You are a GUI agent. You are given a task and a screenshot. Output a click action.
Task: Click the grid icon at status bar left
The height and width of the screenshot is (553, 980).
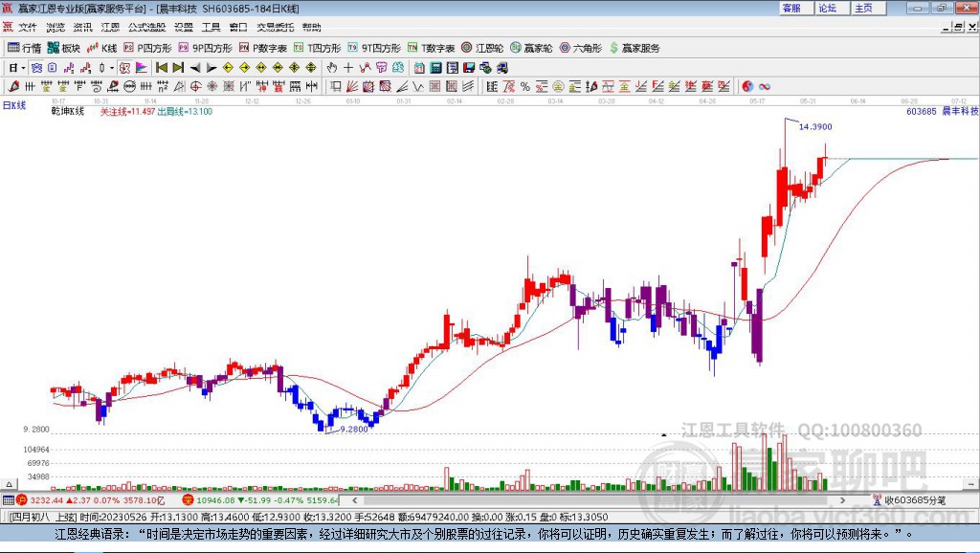pyautogui.click(x=8, y=499)
